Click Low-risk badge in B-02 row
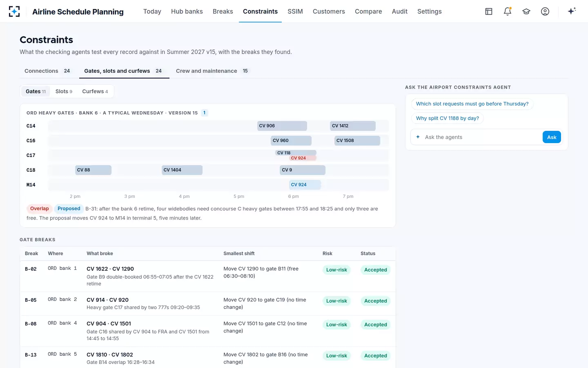Viewport: 588px width, 368px height. click(x=336, y=270)
